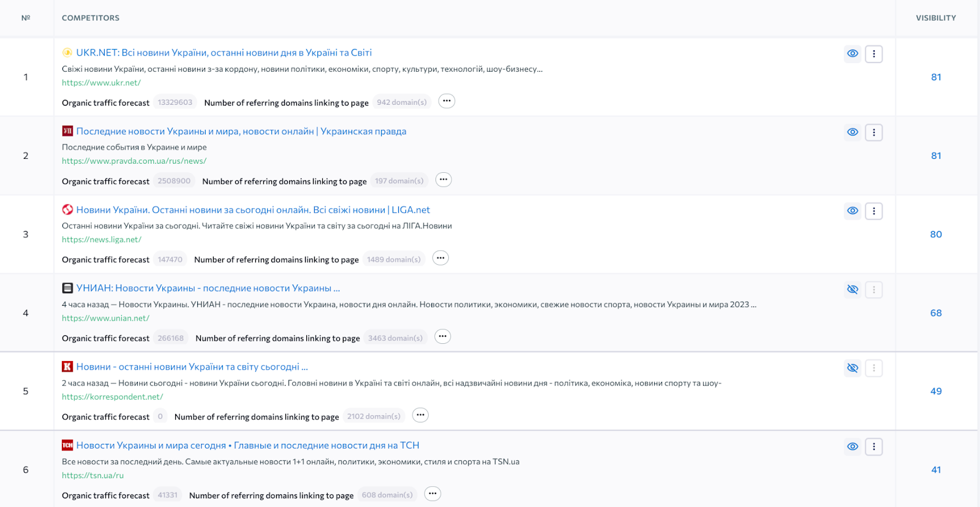
Task: Open LIGA.net news title link
Action: tap(253, 210)
